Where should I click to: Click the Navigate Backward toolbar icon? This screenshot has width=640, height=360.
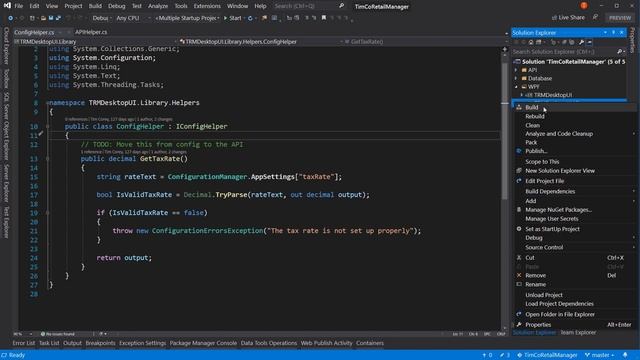pos(10,18)
